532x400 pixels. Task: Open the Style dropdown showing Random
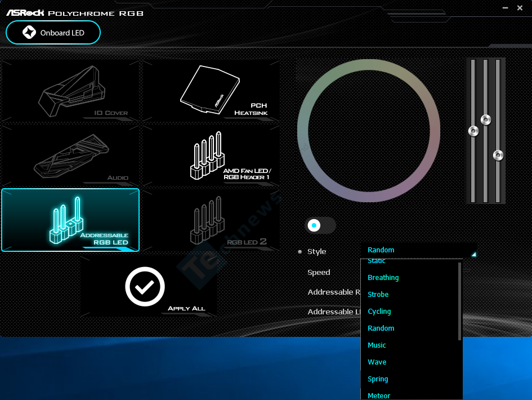coord(419,250)
